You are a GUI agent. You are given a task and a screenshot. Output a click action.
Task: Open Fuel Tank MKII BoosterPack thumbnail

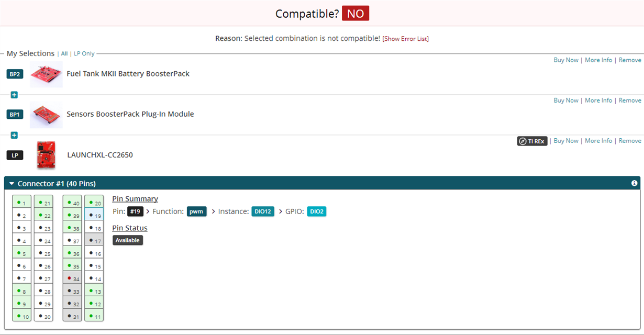tap(46, 74)
